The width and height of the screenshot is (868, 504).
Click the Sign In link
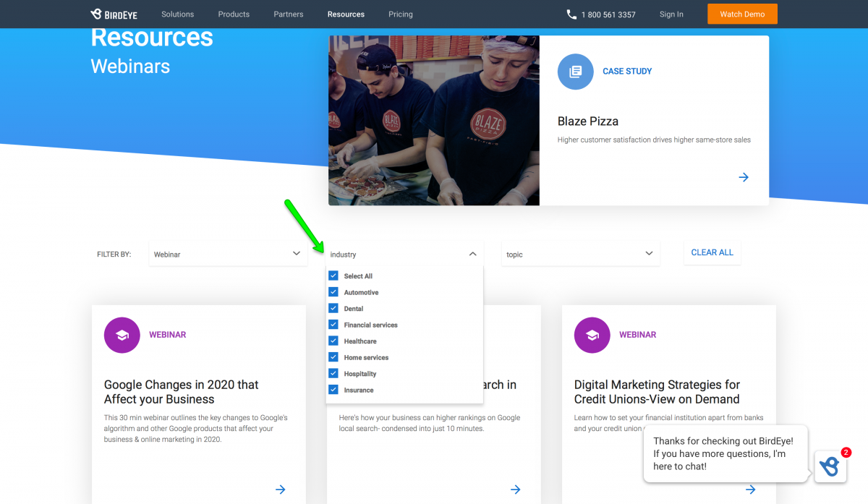(x=671, y=14)
